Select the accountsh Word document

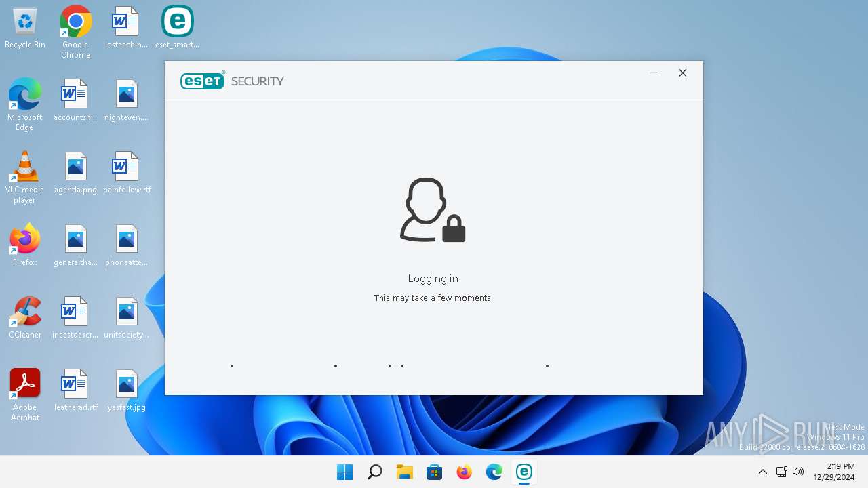point(75,100)
